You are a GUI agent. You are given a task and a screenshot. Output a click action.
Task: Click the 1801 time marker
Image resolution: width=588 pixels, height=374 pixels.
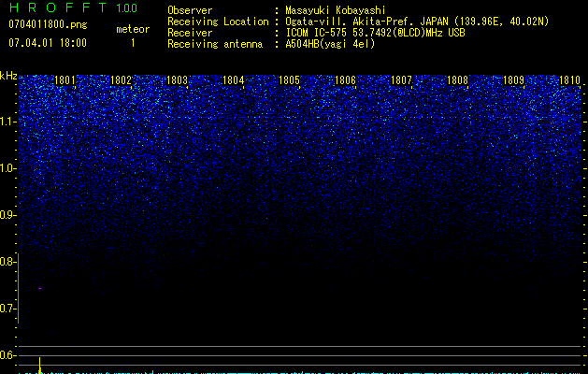tap(65, 80)
